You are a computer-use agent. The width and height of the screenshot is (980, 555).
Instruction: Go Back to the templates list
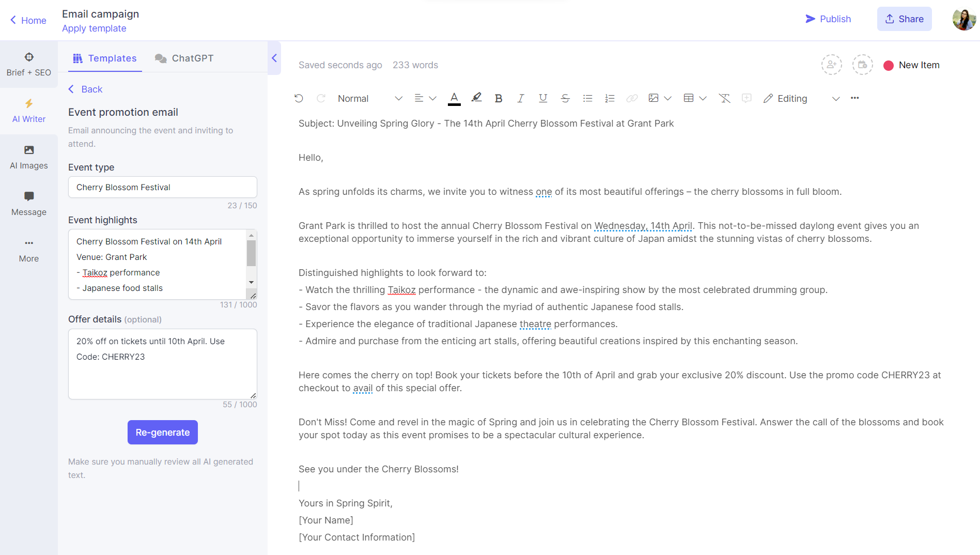(86, 89)
